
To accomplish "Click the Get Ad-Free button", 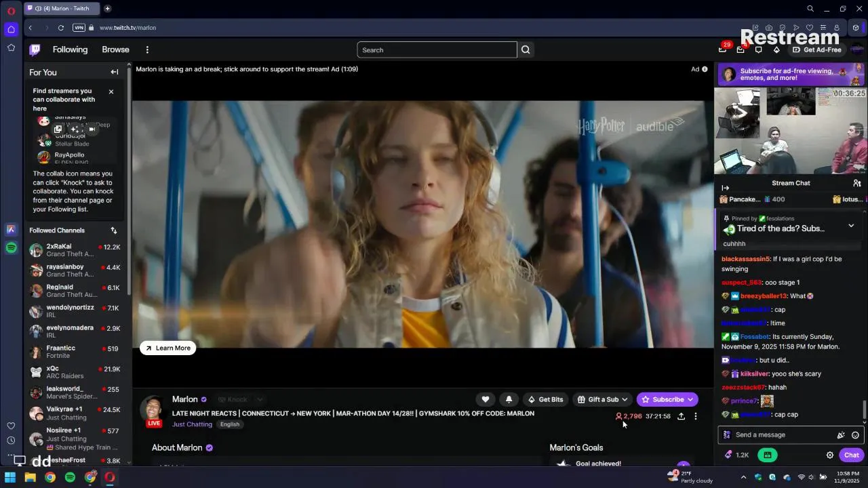I will click(x=817, y=49).
